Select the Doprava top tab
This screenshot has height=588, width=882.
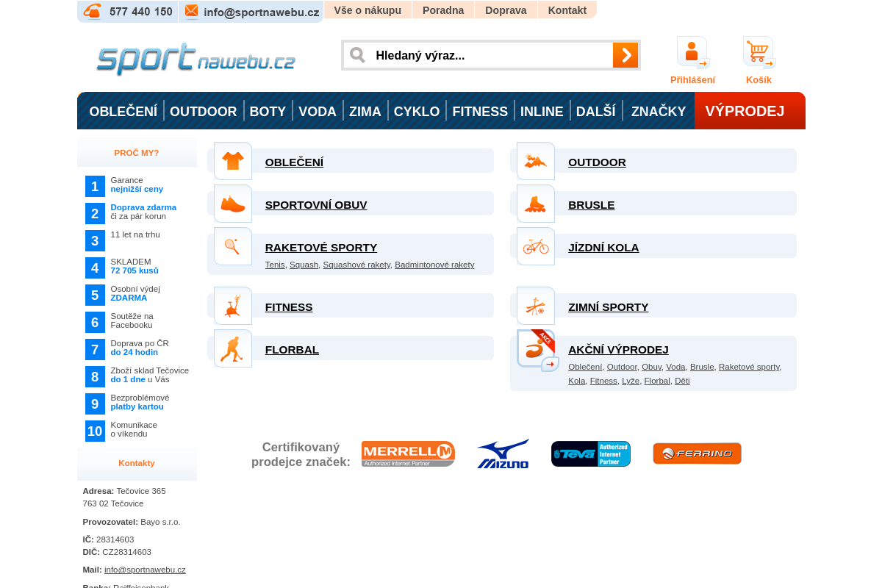coord(506,10)
